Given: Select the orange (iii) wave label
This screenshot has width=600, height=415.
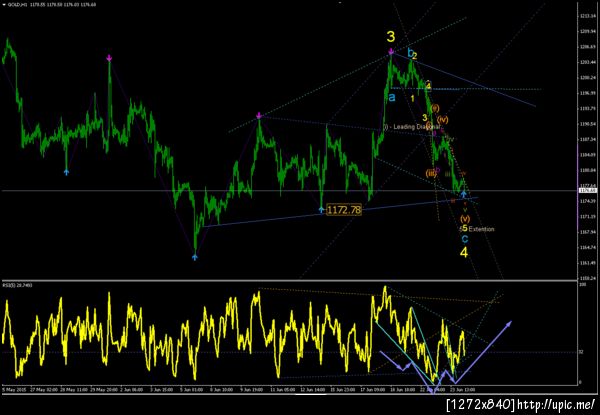Looking at the screenshot, I should [x=431, y=173].
